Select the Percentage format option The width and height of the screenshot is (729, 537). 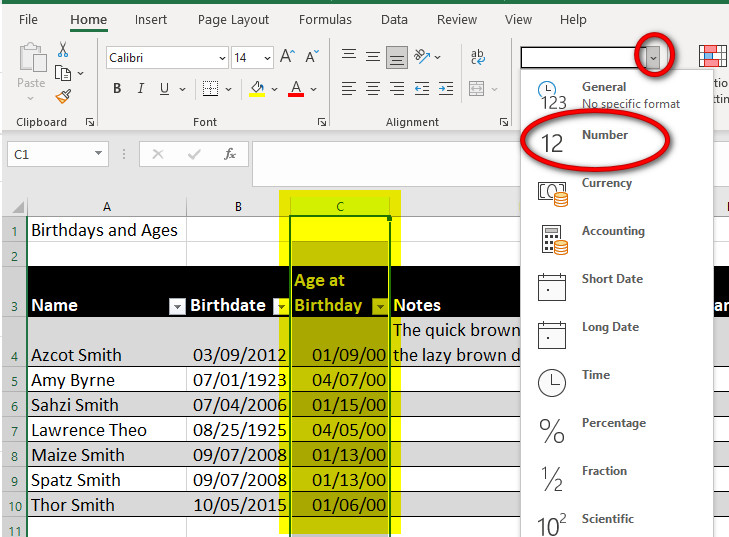(614, 423)
